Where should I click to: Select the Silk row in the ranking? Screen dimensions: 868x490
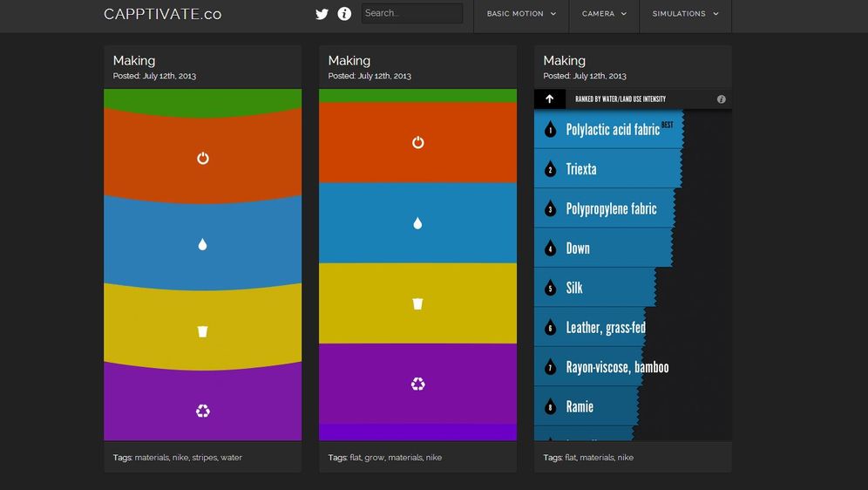pyautogui.click(x=574, y=288)
